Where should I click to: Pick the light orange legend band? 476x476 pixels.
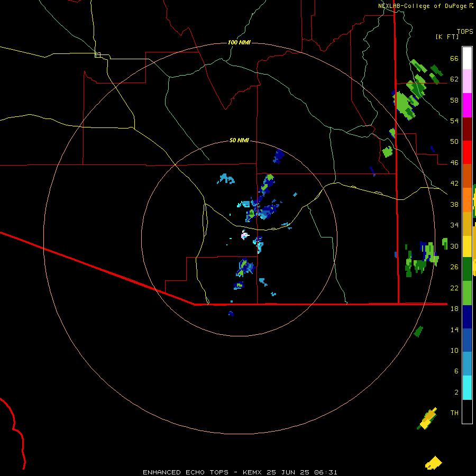[467, 200]
